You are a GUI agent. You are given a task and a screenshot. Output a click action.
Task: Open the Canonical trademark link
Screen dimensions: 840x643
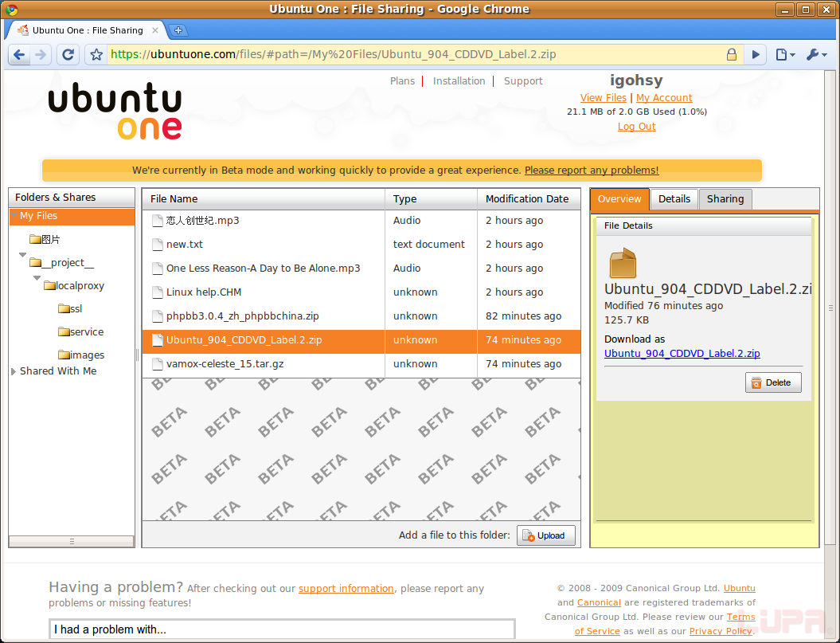[599, 602]
